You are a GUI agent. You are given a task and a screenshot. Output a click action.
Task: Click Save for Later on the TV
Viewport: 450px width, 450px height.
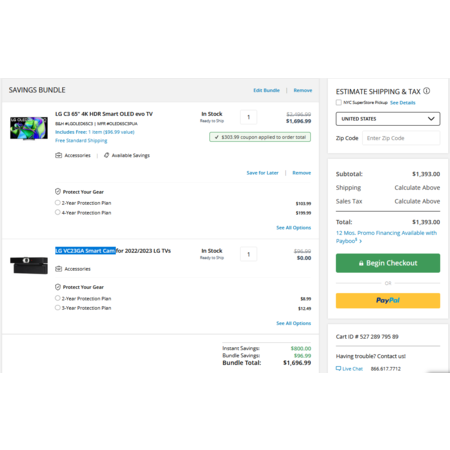point(262,173)
